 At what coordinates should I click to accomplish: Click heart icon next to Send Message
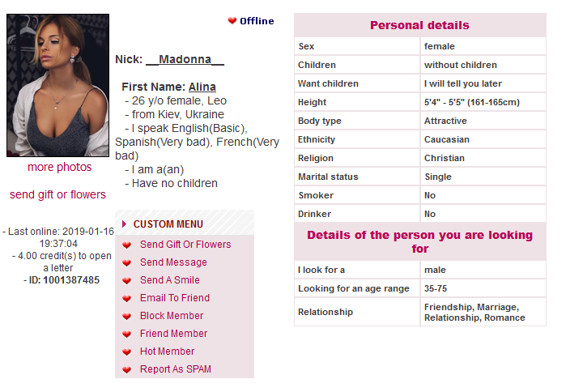[126, 262]
